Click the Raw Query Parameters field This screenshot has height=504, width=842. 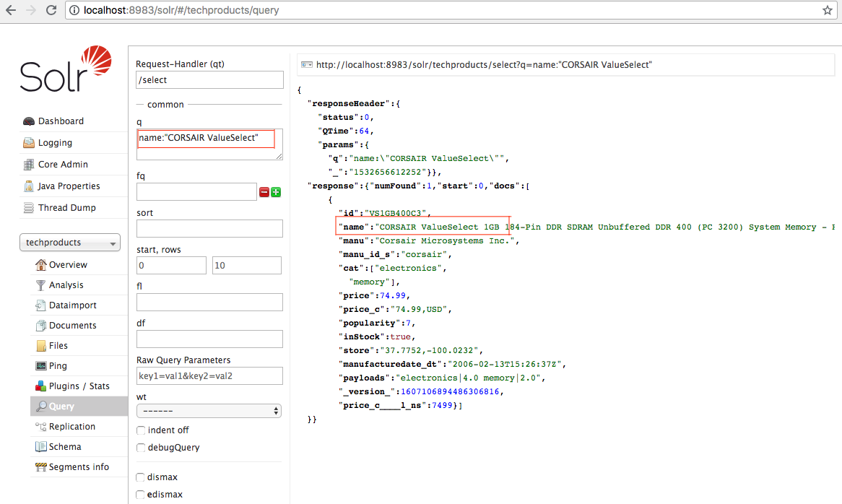point(209,375)
